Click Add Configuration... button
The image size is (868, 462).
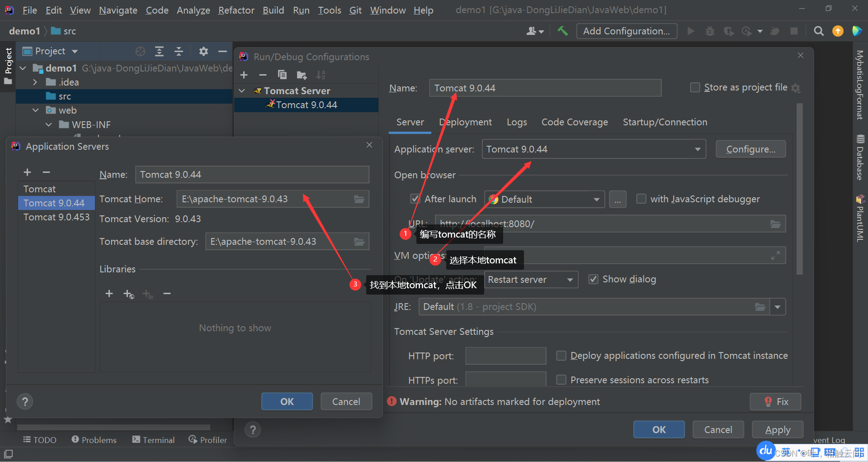627,31
